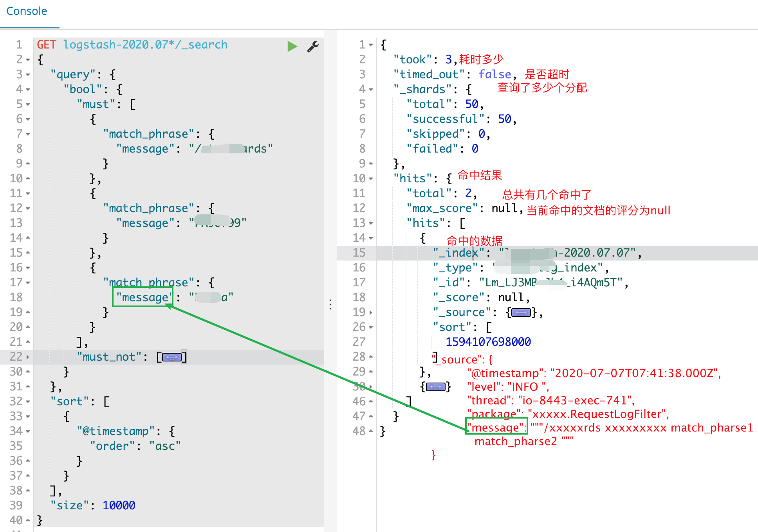Image resolution: width=758 pixels, height=532 pixels.
Task: Collapse the query block at line 3
Action: 28,75
